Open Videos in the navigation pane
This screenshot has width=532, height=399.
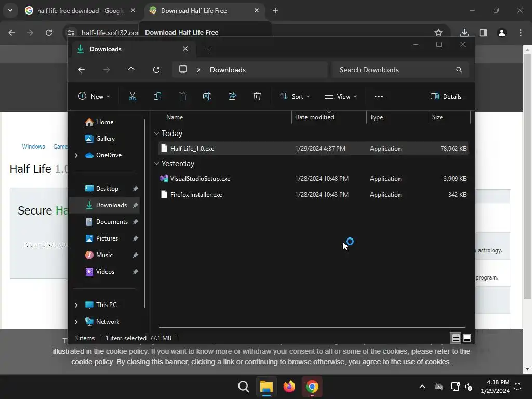pos(104,272)
